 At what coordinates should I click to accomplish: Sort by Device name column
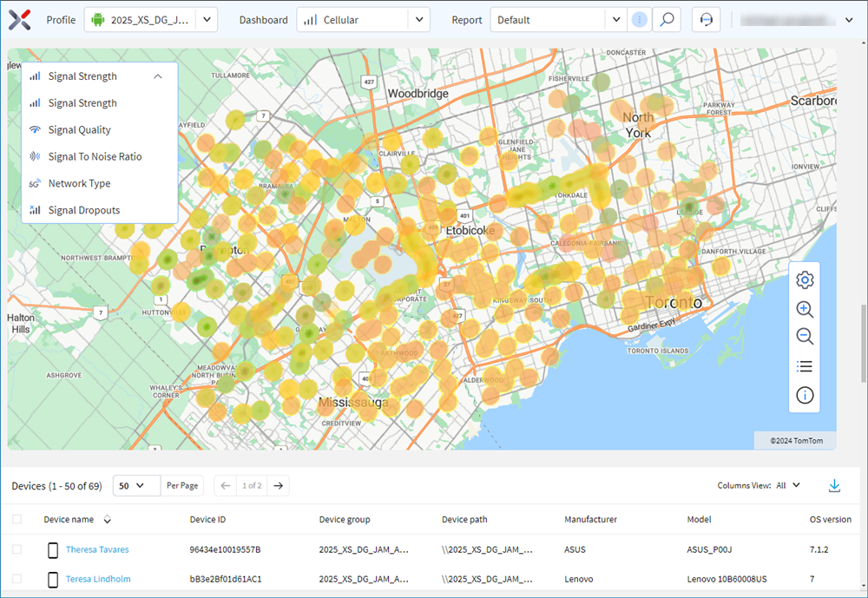coord(108,520)
